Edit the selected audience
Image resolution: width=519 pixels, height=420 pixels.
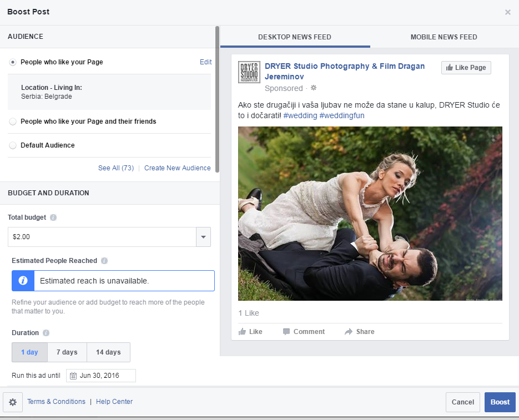(x=205, y=62)
